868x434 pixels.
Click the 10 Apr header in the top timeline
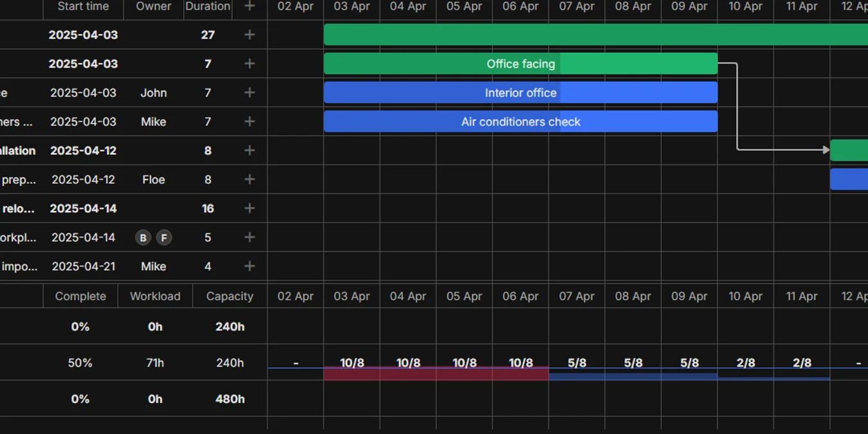pyautogui.click(x=746, y=6)
